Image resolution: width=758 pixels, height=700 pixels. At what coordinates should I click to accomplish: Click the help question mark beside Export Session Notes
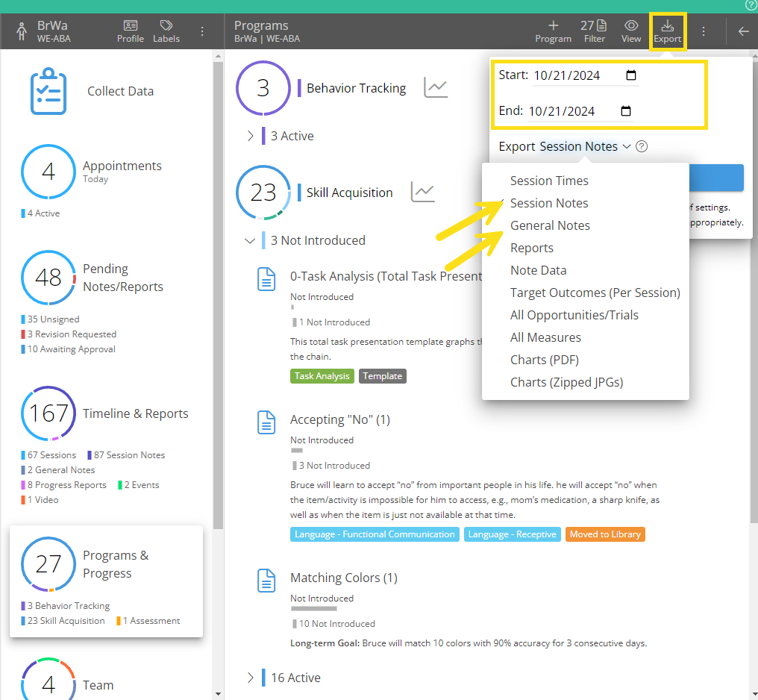tap(641, 146)
